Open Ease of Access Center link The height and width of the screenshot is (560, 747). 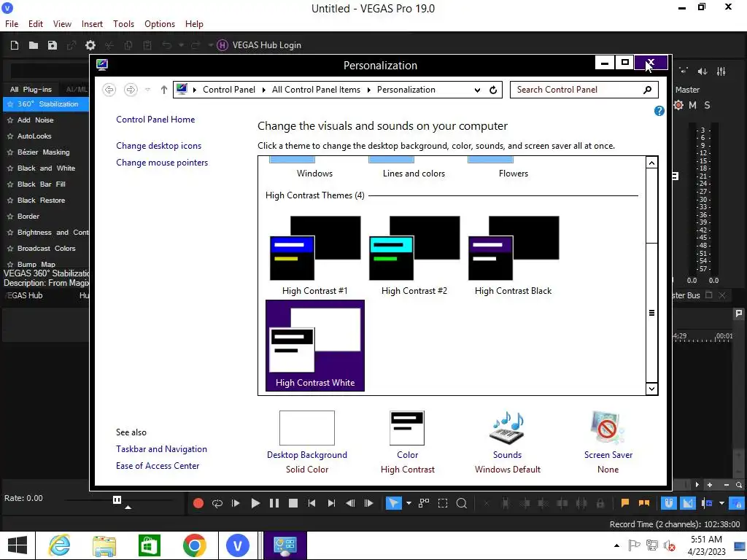coord(158,466)
